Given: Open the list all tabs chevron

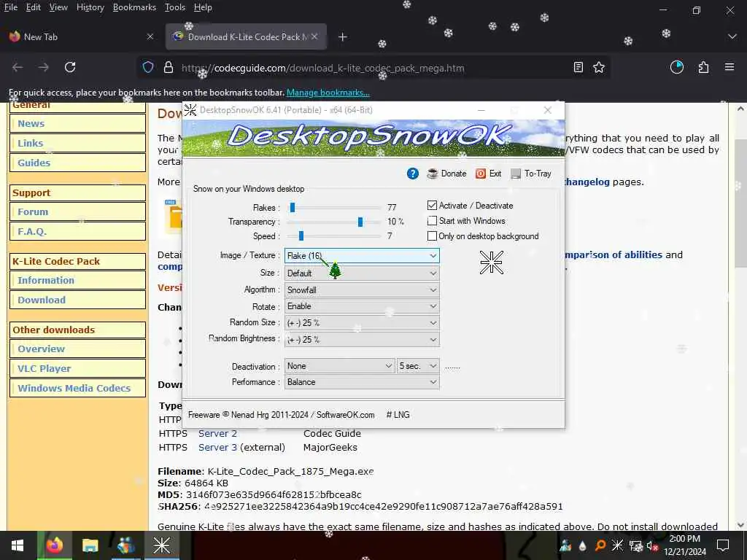Looking at the screenshot, I should pos(732,36).
